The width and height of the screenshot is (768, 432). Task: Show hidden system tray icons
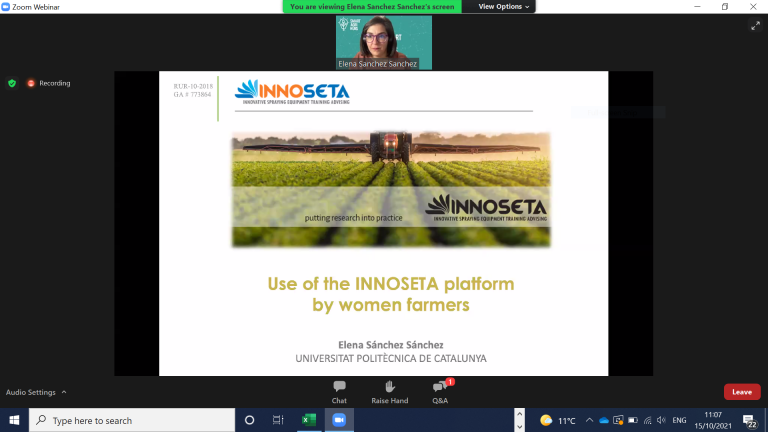[590, 420]
